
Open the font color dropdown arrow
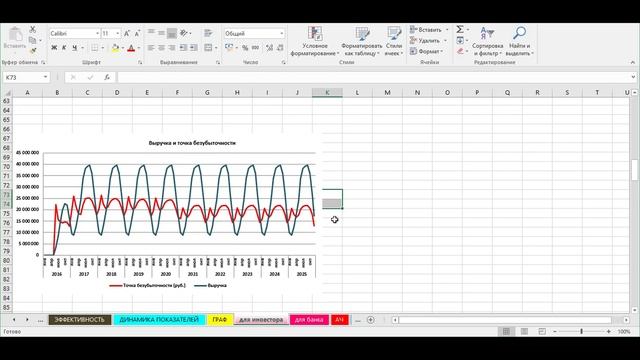coord(138,48)
